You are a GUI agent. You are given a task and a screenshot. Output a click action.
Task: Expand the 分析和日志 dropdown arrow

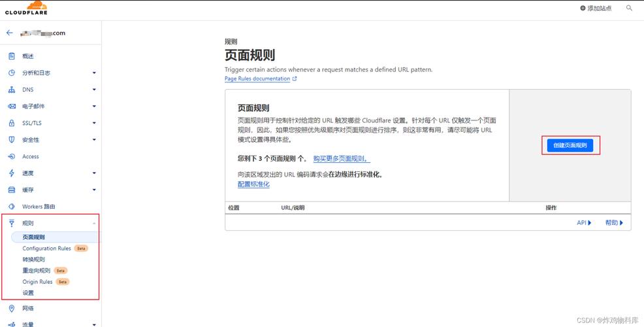point(94,73)
